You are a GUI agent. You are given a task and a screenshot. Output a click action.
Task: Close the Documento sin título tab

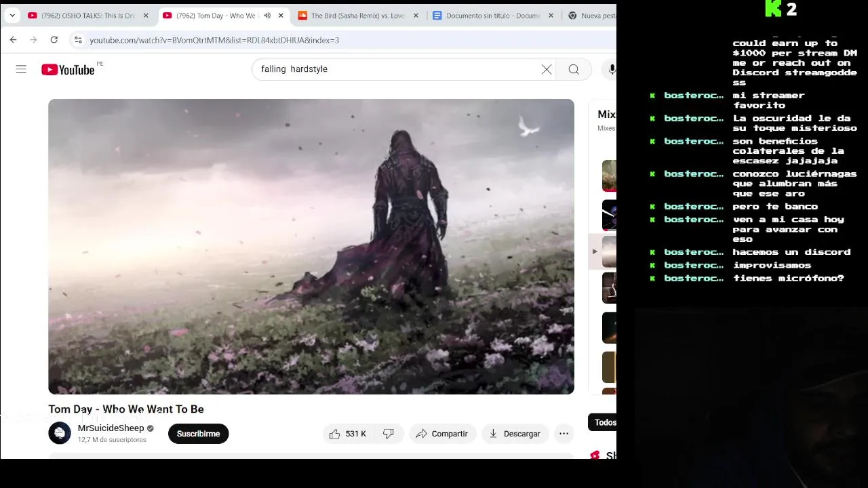(551, 16)
